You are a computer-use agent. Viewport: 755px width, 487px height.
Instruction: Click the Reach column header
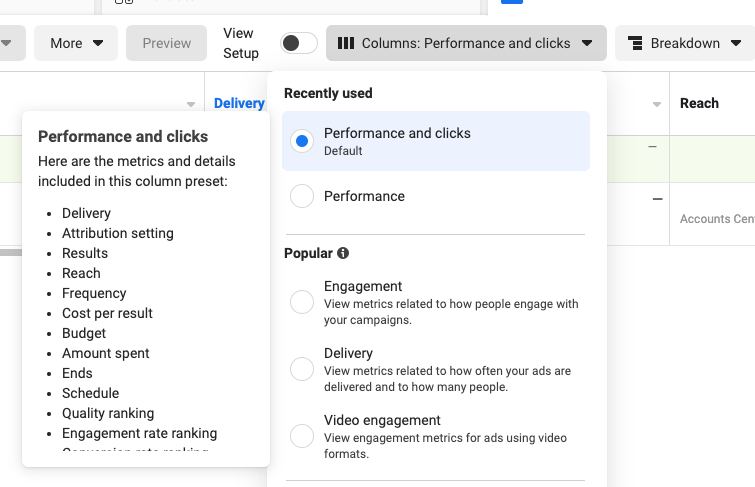(699, 103)
